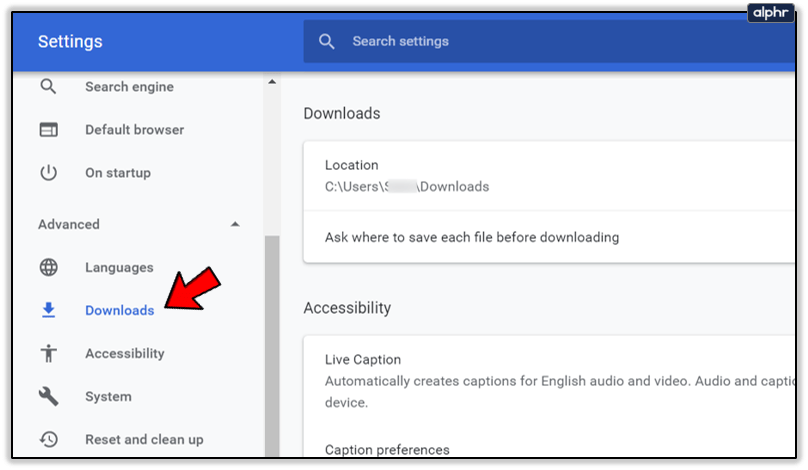Click the Live Caption row
808x470 pixels.
point(549,381)
